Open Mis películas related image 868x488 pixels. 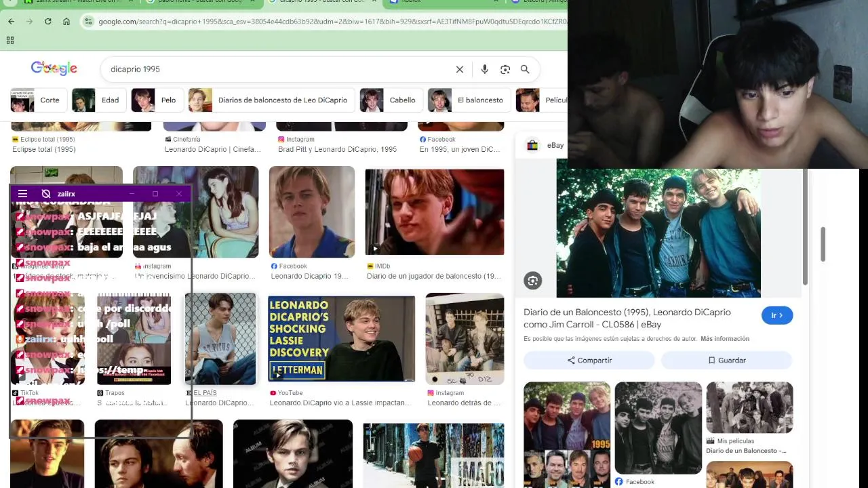click(749, 407)
